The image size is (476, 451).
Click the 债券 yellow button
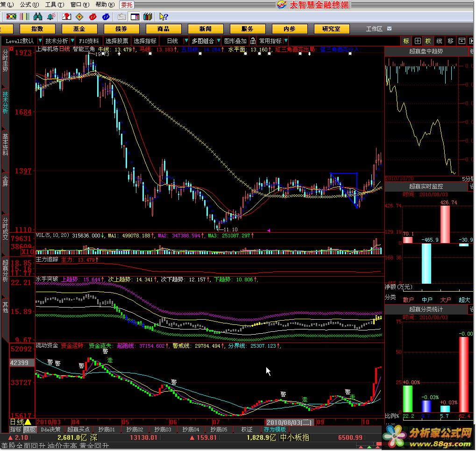pos(121,29)
